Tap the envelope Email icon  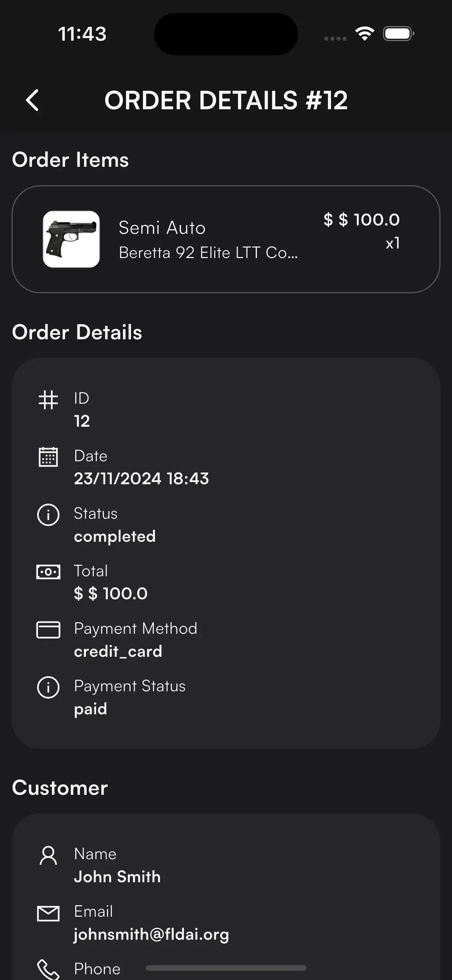[x=48, y=913]
